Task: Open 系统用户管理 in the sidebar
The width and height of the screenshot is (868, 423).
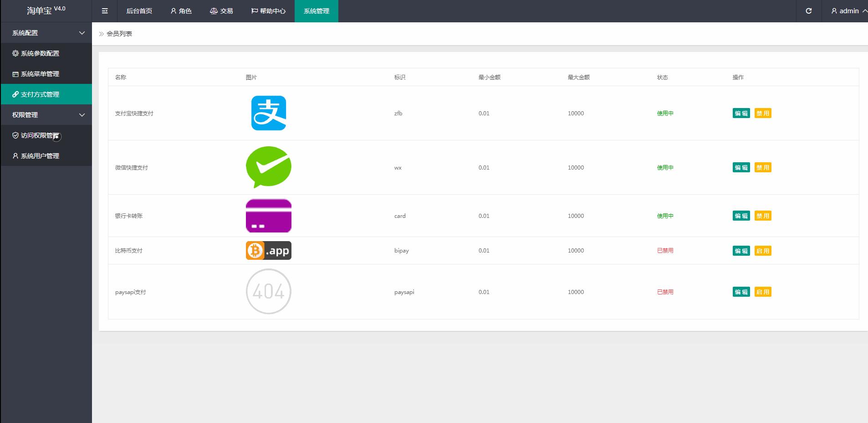Action: coord(46,156)
